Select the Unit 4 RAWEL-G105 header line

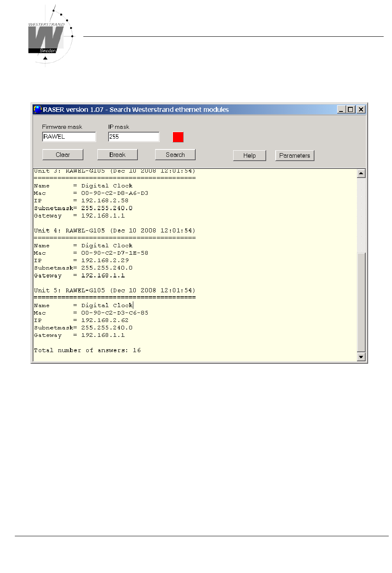click(x=114, y=230)
